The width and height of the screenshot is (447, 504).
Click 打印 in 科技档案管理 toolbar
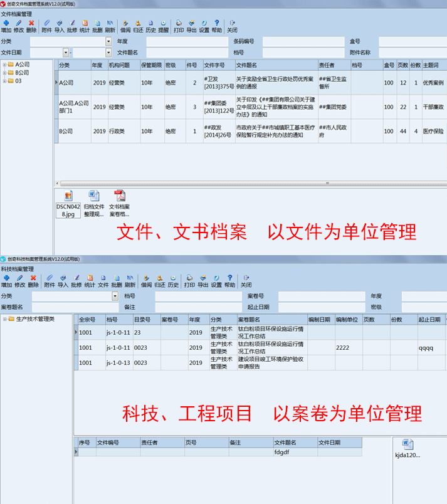[x=189, y=281]
